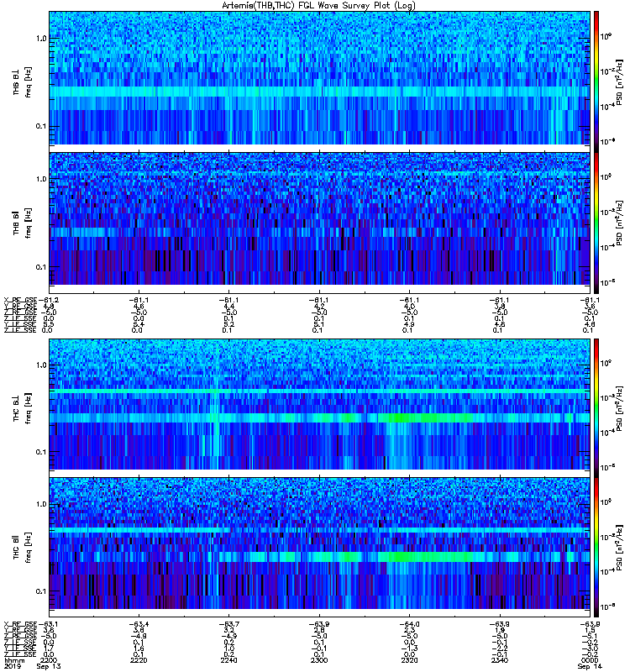
Task: Click the 'X_RE_GSE' row label beside -63.1
Action: (20, 623)
